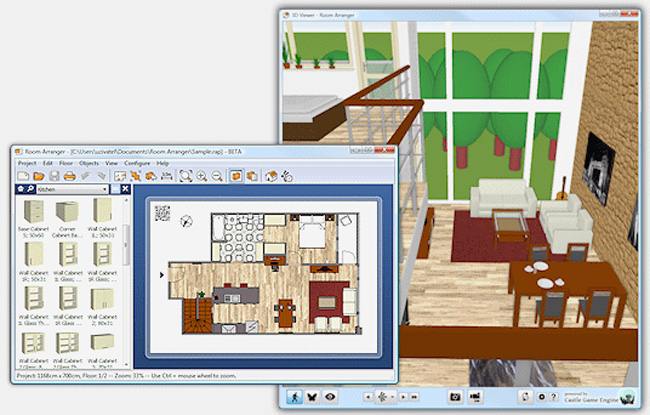The height and width of the screenshot is (415, 650).
Task: Open the Objects menu
Action: 89,162
